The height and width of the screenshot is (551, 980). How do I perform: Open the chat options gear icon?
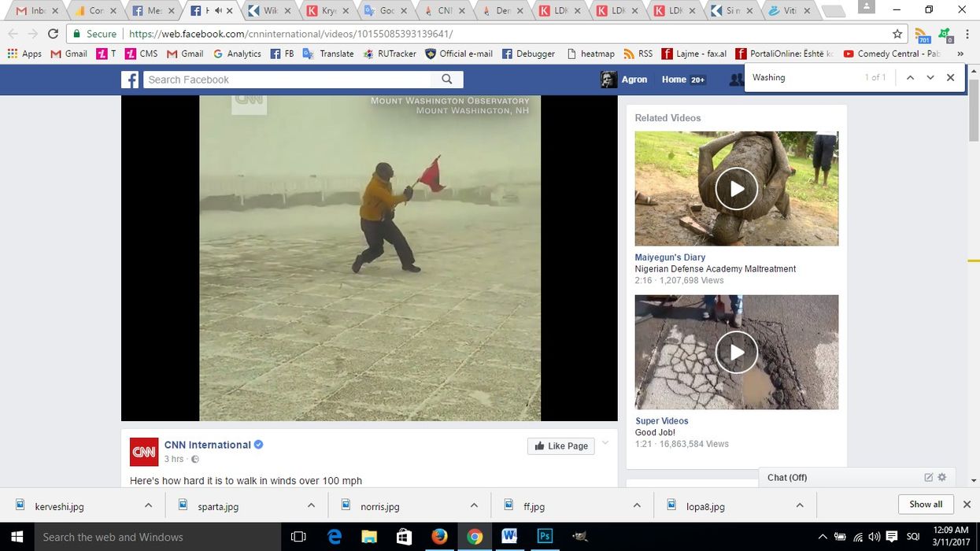pyautogui.click(x=942, y=477)
